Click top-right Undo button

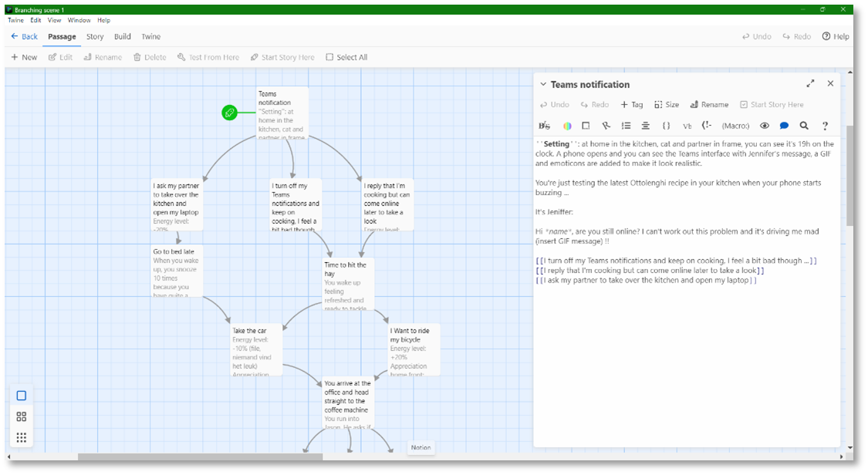(757, 36)
